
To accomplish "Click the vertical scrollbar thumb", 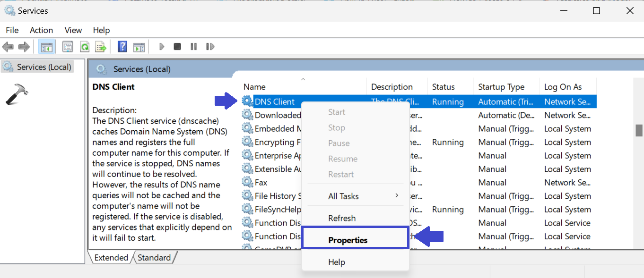I will [639, 130].
